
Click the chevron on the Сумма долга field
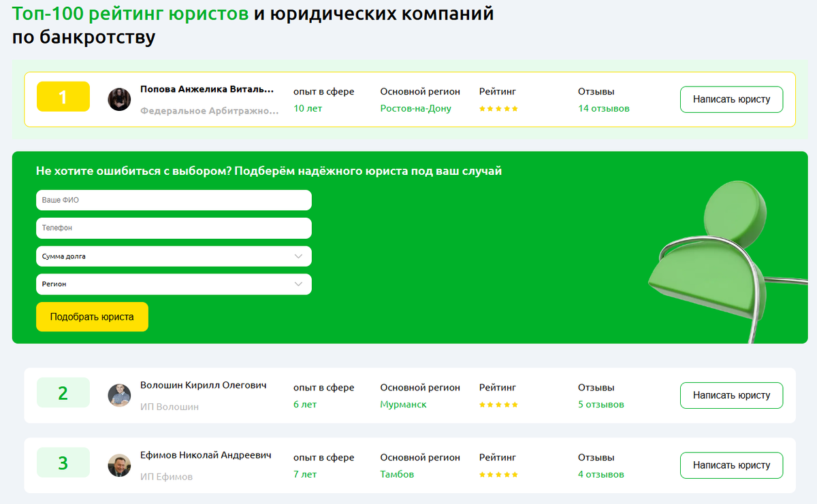click(x=298, y=256)
